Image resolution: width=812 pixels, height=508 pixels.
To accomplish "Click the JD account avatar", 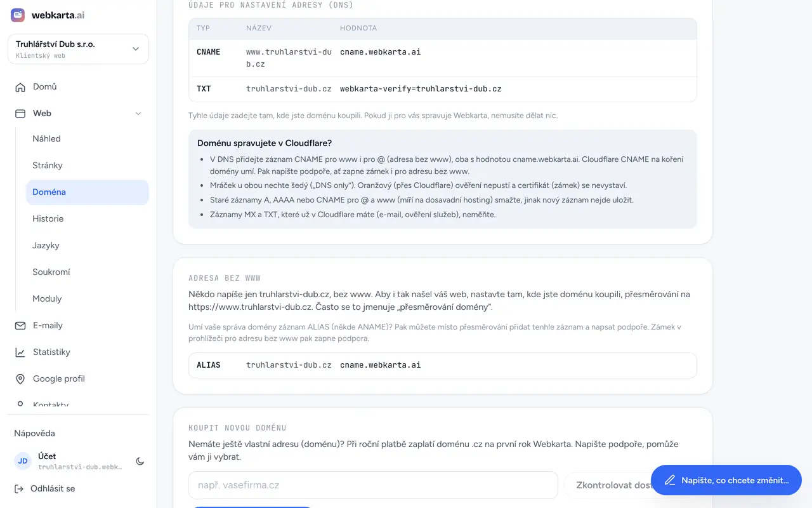I will coord(23,461).
